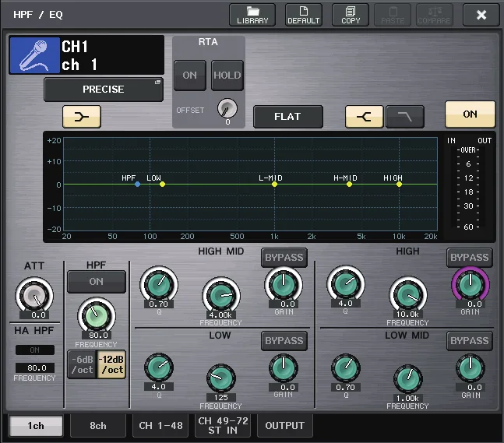Select the LOW band point on graph
Screen dimensions: 504x443
(x=162, y=185)
